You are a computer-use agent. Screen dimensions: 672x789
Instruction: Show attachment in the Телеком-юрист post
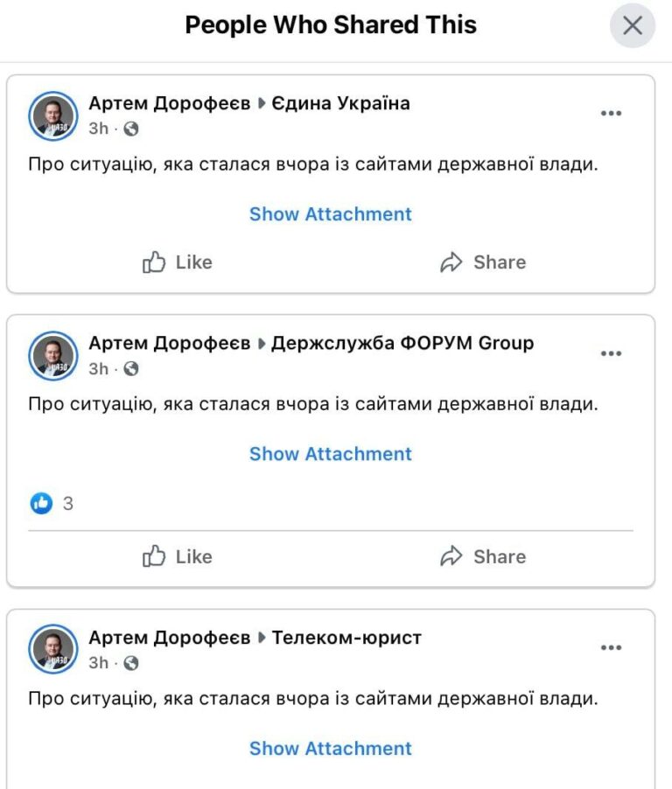[x=330, y=749]
